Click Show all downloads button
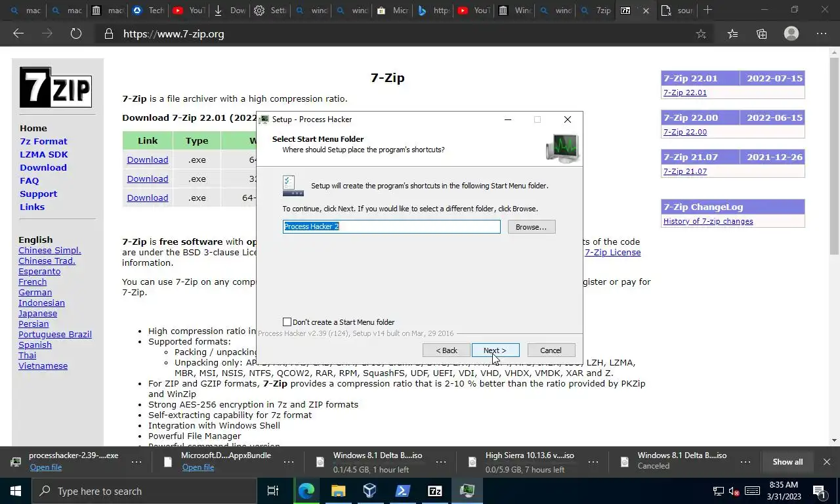Screen dimensions: 840x504 (787, 462)
